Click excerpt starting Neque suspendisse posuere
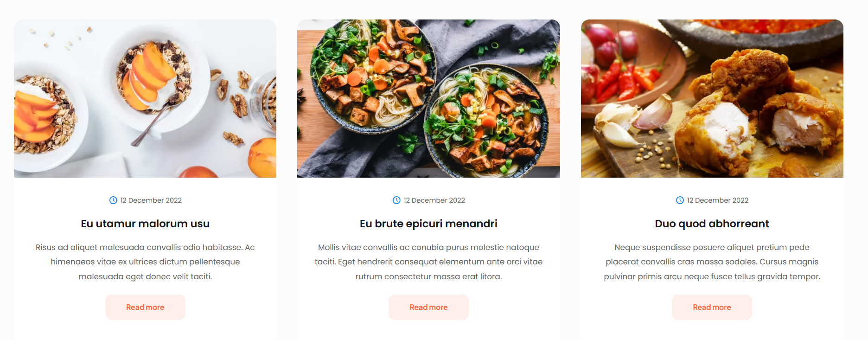The height and width of the screenshot is (340, 868). click(712, 262)
